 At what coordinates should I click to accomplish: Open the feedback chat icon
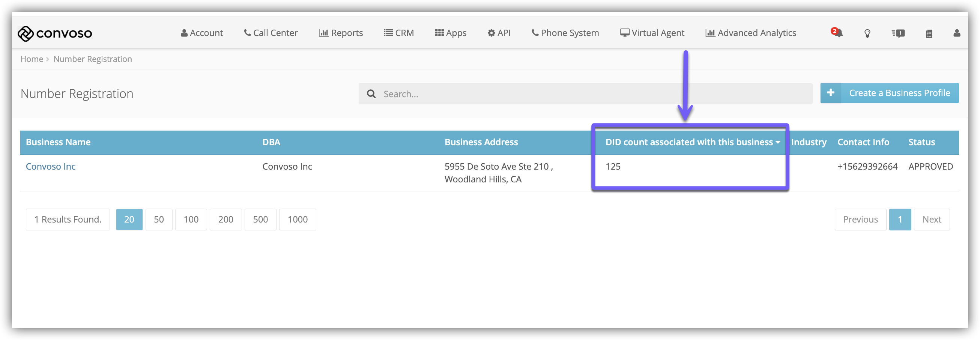coord(898,33)
